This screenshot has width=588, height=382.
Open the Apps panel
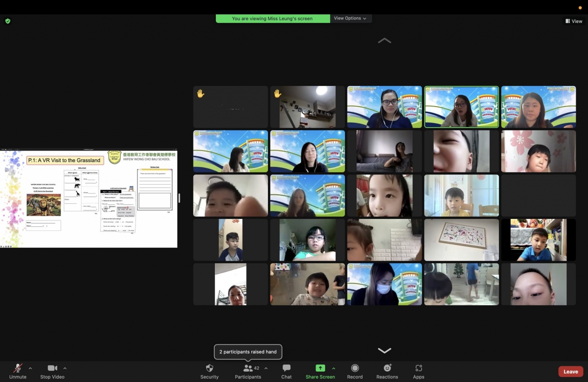coord(418,368)
